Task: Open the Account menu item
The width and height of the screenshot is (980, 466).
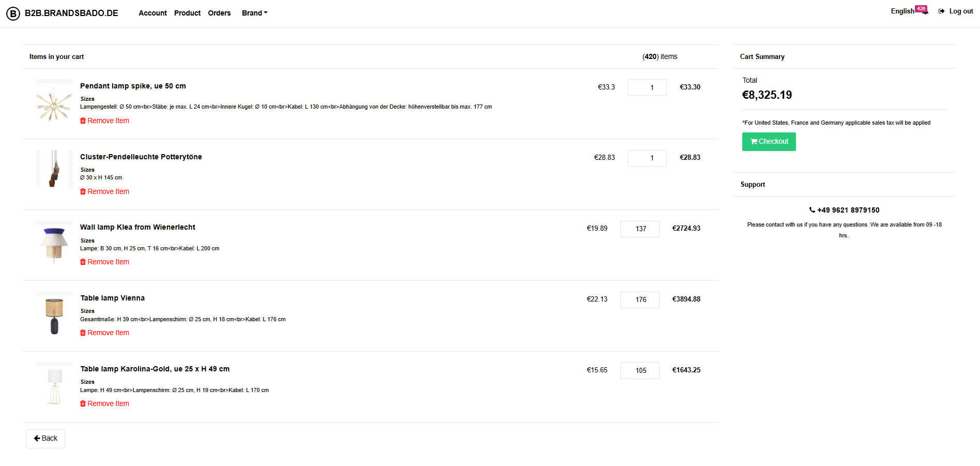Action: [x=152, y=13]
